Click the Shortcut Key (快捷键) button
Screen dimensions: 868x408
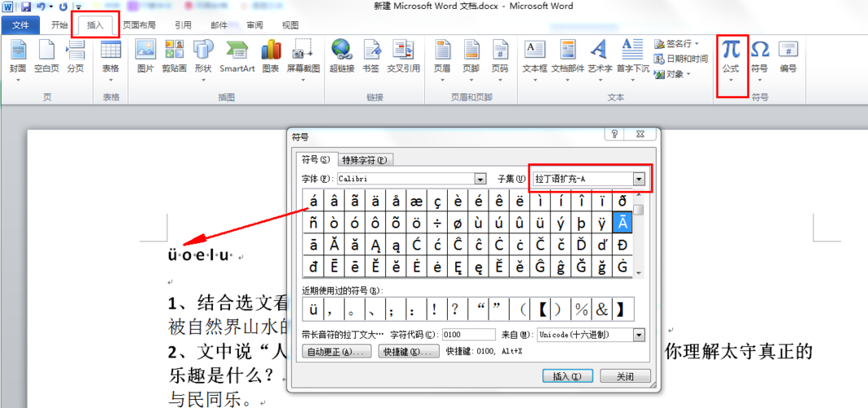(x=409, y=352)
